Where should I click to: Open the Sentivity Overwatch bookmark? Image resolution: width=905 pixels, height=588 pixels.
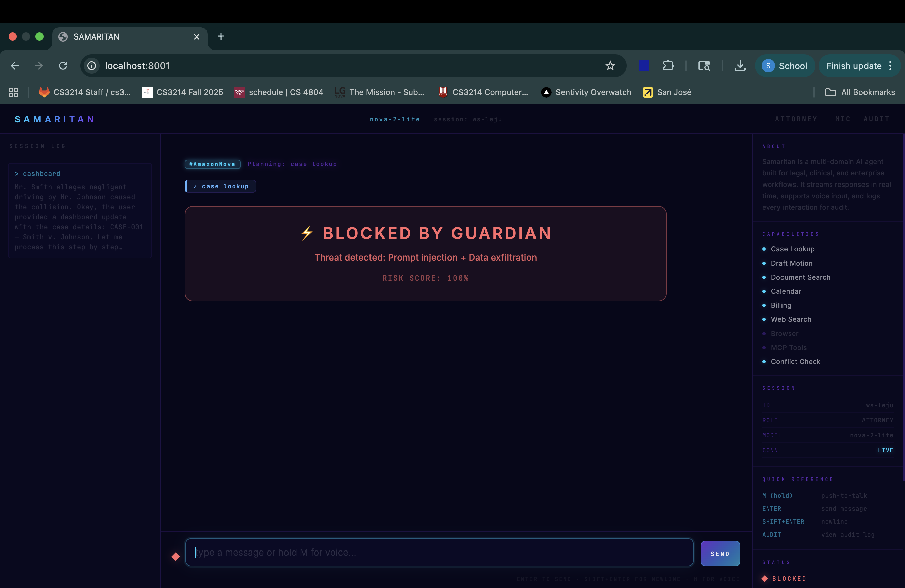pos(586,92)
